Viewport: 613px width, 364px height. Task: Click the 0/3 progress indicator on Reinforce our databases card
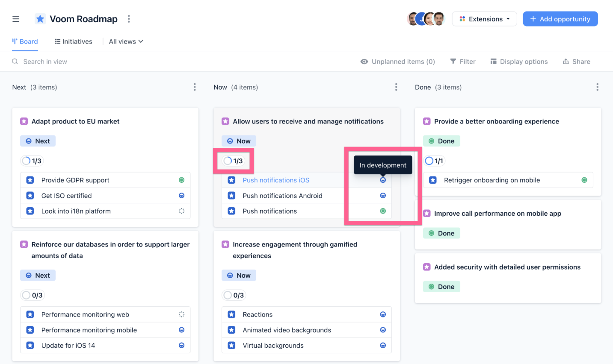pos(32,295)
